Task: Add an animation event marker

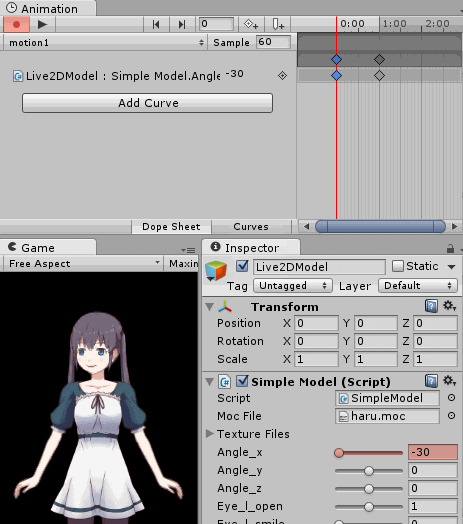Action: [x=277, y=24]
